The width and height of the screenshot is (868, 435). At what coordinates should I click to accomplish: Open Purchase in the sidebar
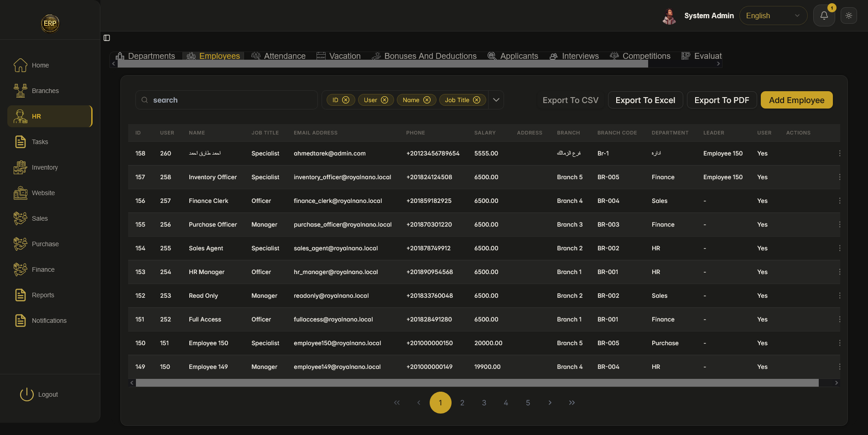pos(50,244)
